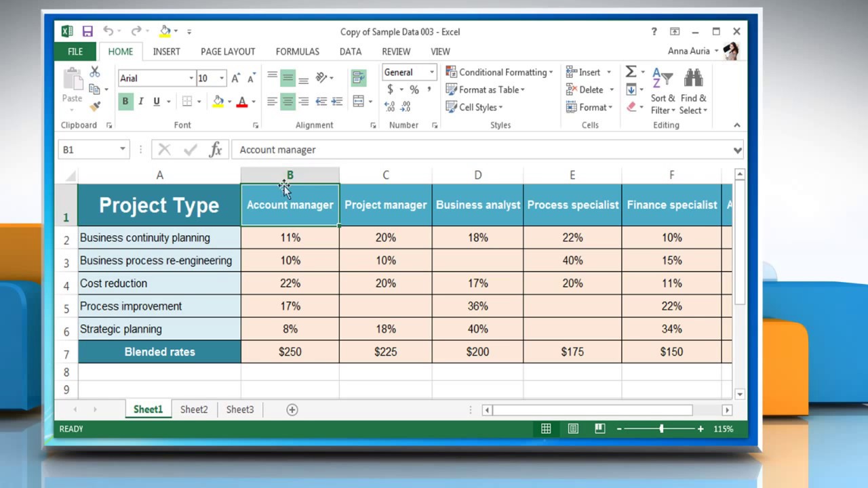Click the Clear eraser icon

tap(631, 106)
